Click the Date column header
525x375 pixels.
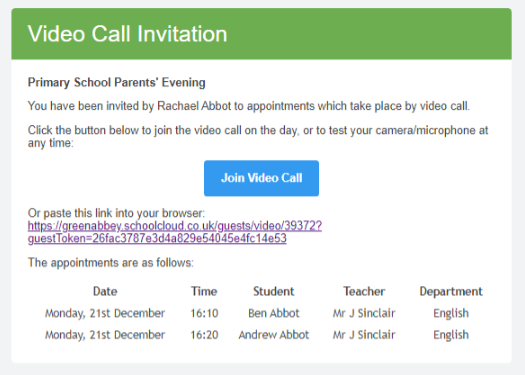pos(105,291)
